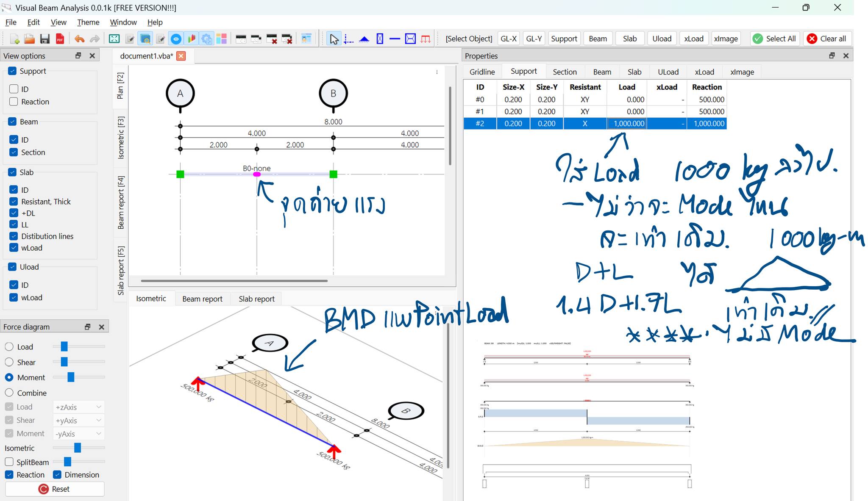Screen dimensions: 868x501
Task: Open the user profile window icon
Action: point(306,39)
